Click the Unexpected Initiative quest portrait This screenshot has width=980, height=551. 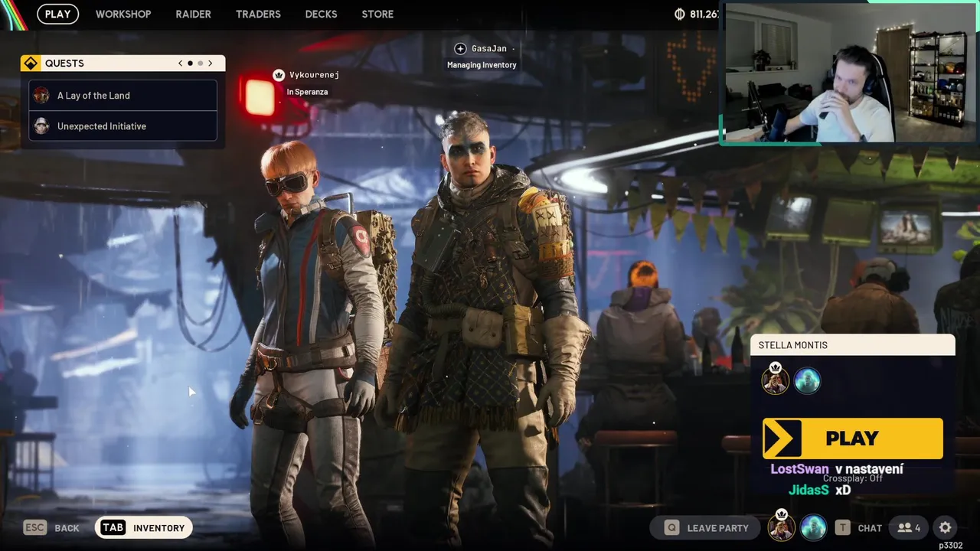pos(41,126)
